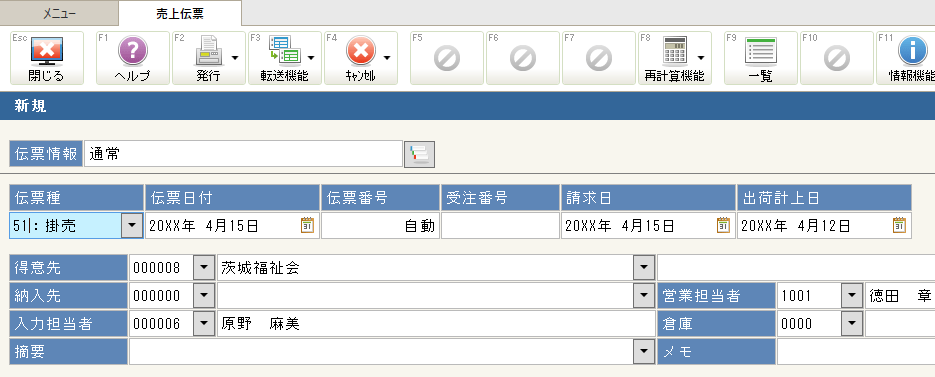This screenshot has height=377, width=935.
Task: Open the 伝票日付 calendar icon
Action: pos(307,225)
